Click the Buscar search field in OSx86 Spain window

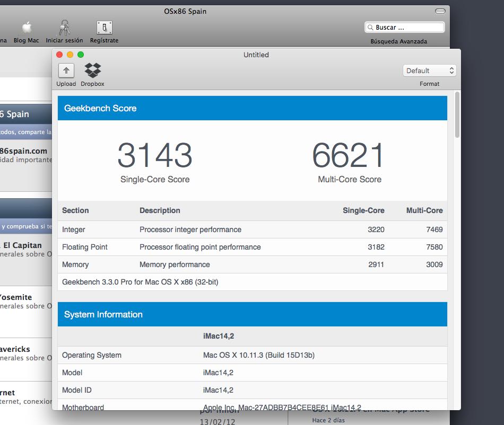(405, 27)
